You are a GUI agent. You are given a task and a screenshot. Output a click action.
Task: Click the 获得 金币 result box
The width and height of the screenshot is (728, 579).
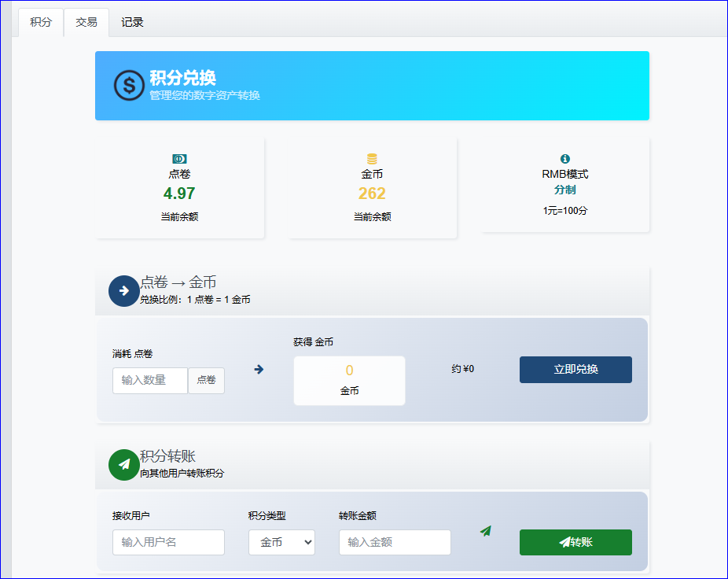pyautogui.click(x=349, y=381)
